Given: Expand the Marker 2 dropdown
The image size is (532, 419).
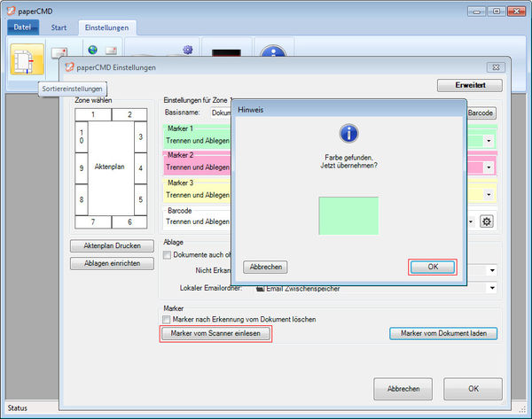Looking at the screenshot, I should (x=489, y=167).
